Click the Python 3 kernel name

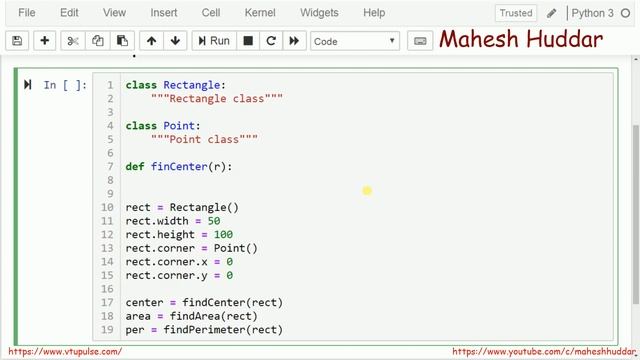pyautogui.click(x=592, y=13)
